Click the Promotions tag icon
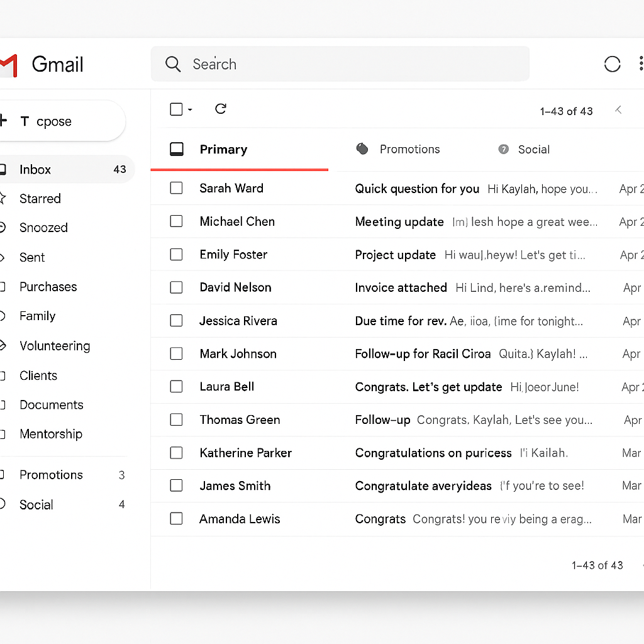 point(362,149)
